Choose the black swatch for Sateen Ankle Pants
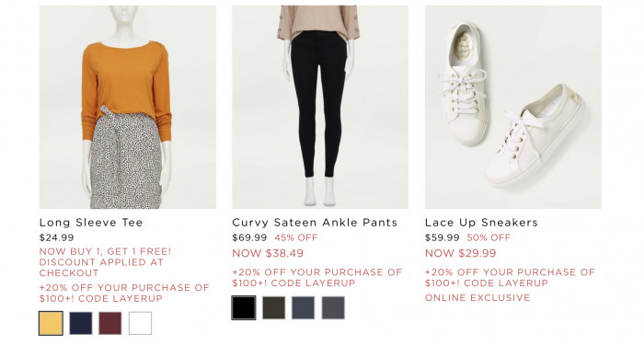 click(244, 307)
